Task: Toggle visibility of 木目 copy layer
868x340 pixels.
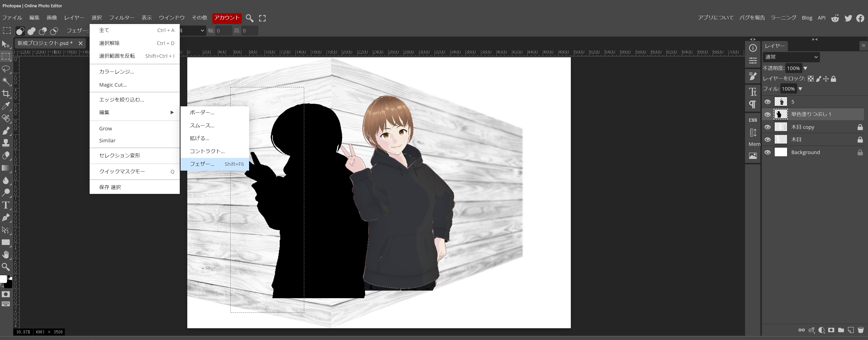Action: click(x=768, y=127)
